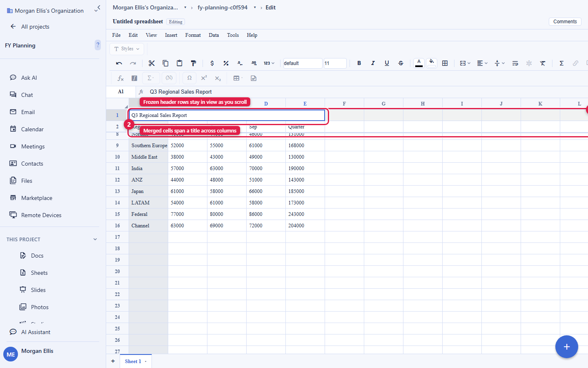Toggle strikethrough formatting
The image size is (588, 368).
(x=401, y=63)
